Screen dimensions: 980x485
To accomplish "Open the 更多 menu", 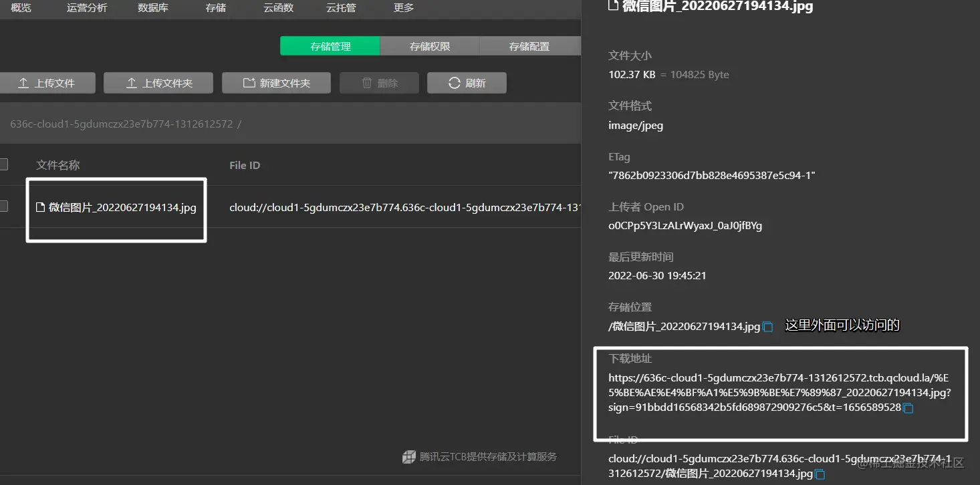I will (404, 8).
